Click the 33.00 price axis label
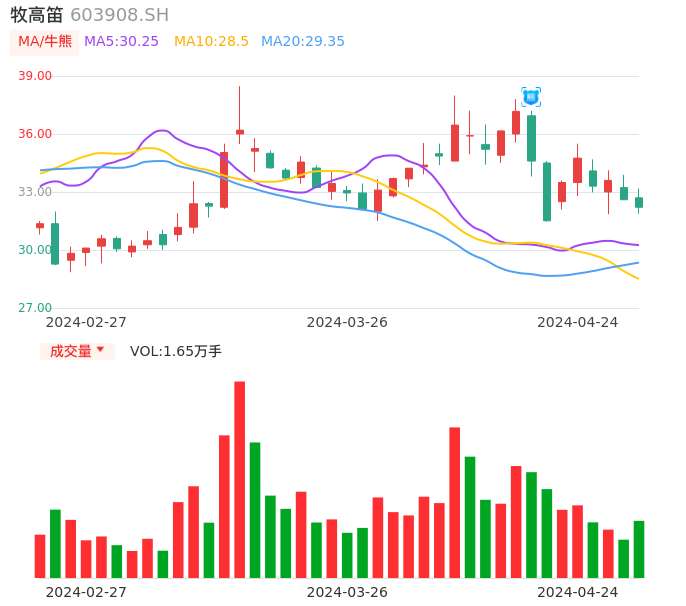The width and height of the screenshot is (686, 606). tap(35, 192)
